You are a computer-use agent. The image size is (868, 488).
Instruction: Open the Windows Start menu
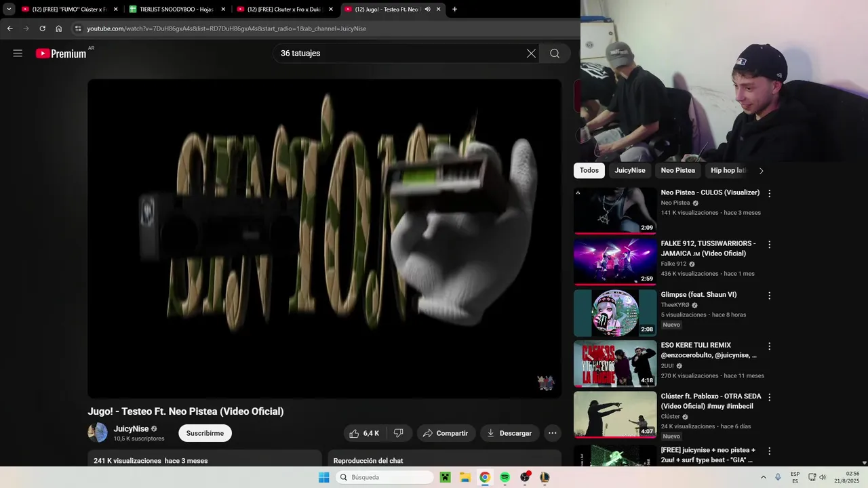pyautogui.click(x=324, y=477)
